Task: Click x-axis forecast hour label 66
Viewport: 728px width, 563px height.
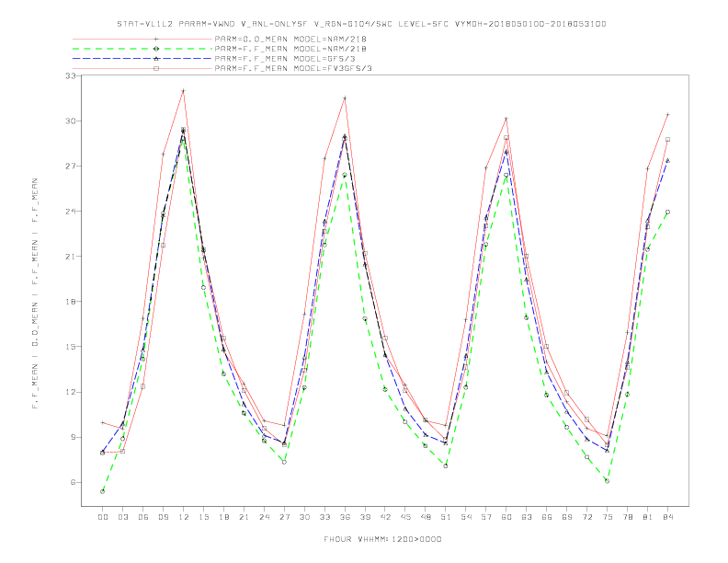Action: tap(547, 517)
